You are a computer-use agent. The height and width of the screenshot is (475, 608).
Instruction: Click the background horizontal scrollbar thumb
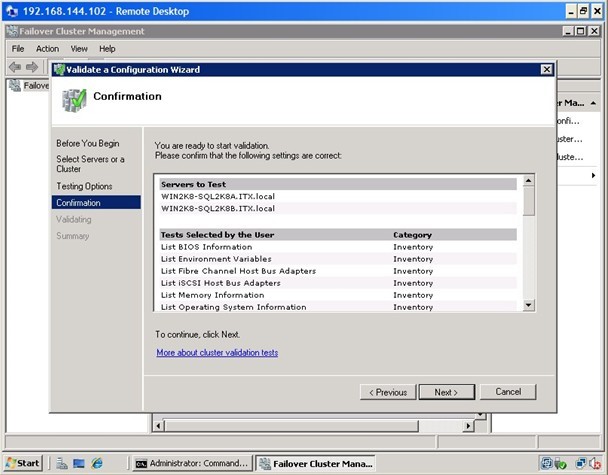[x=292, y=426]
